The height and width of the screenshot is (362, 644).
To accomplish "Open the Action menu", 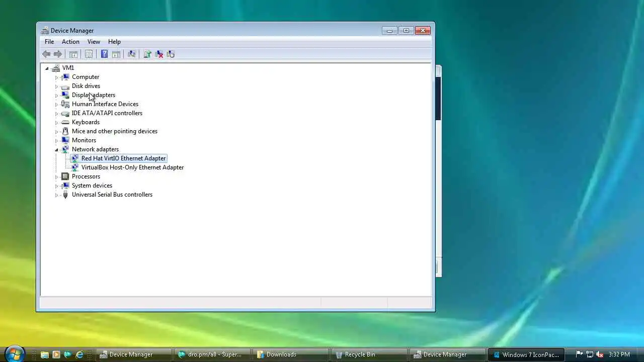I will 70,42.
